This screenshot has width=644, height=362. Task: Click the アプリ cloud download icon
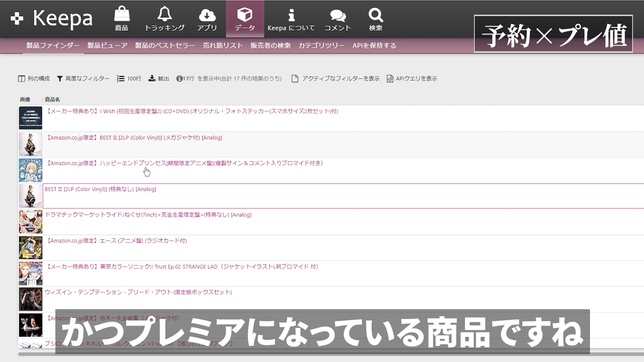(207, 15)
